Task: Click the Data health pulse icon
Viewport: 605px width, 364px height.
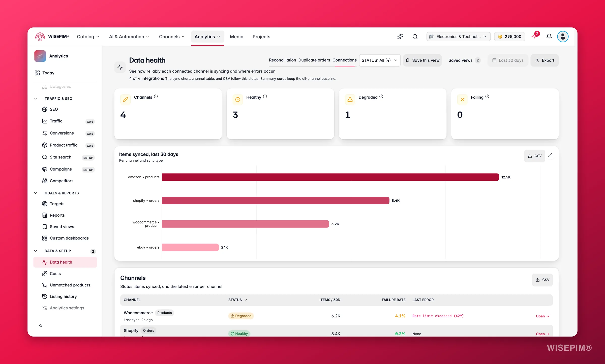Action: coord(120,67)
